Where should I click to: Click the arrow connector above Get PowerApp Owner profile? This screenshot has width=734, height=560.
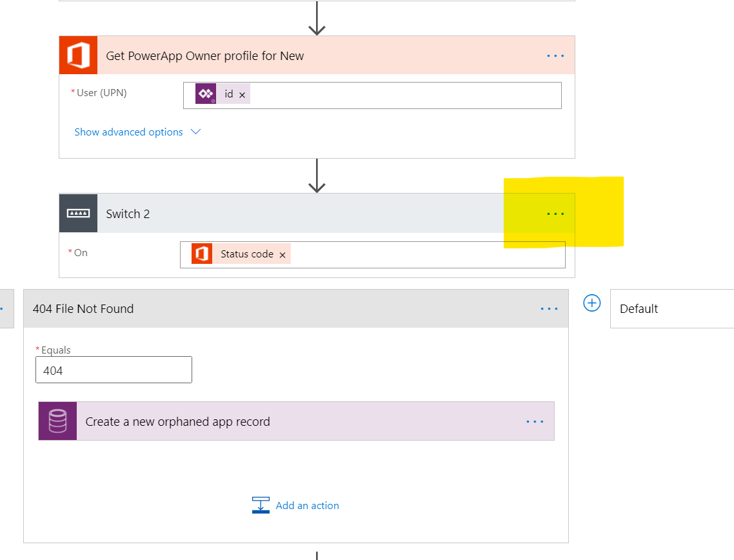point(317,18)
